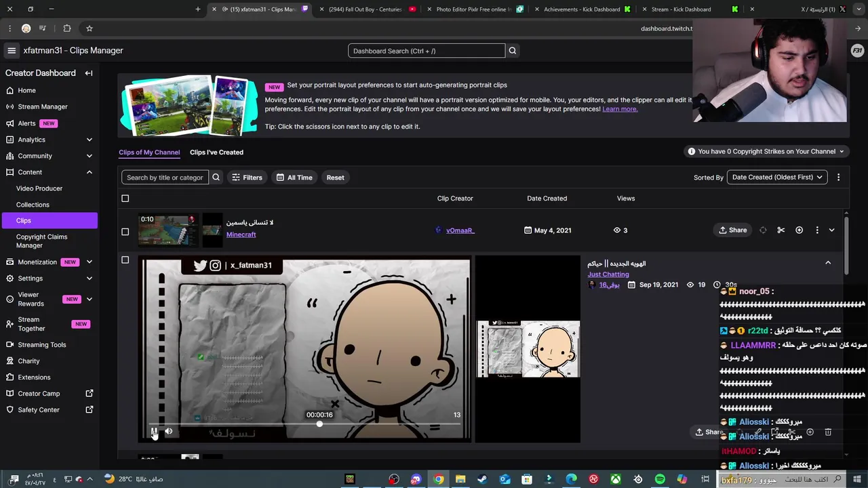Share the May 4, 2021 clip

coord(732,230)
